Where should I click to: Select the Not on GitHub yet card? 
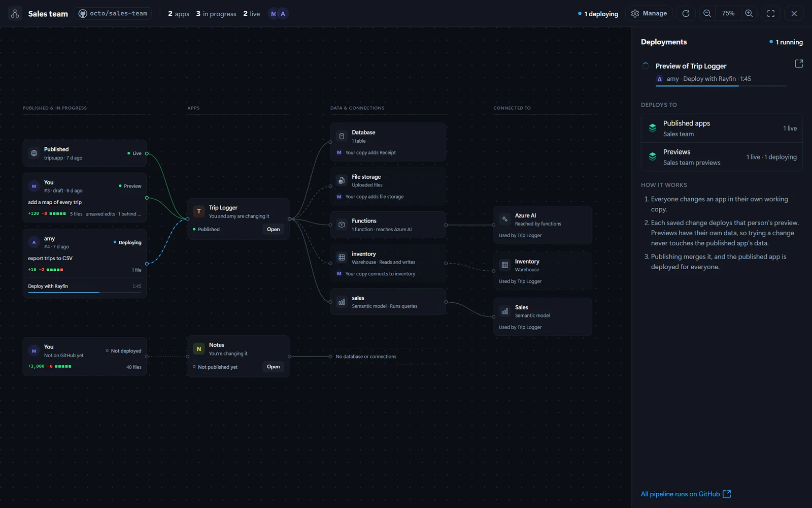(x=85, y=357)
